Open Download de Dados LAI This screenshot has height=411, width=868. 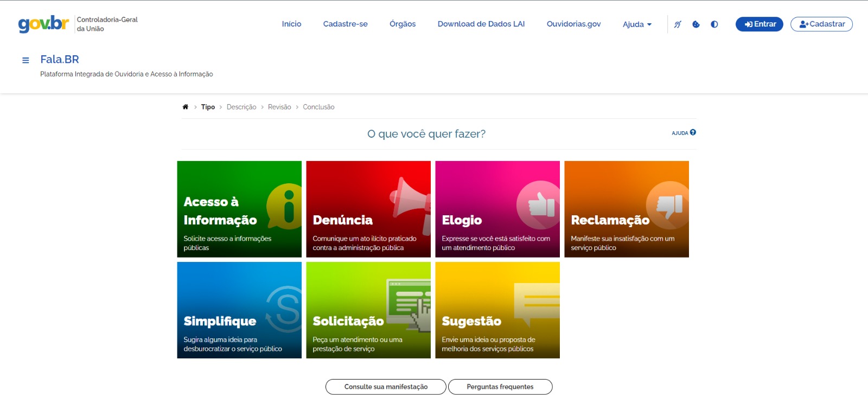tap(481, 24)
